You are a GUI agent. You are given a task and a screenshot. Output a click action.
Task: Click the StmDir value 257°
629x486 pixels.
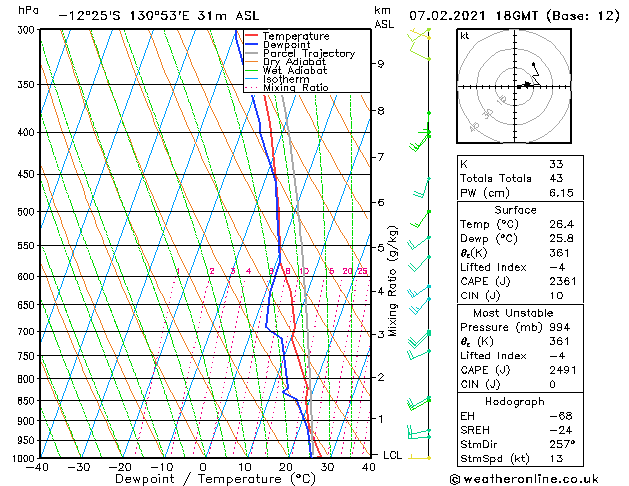(562, 444)
